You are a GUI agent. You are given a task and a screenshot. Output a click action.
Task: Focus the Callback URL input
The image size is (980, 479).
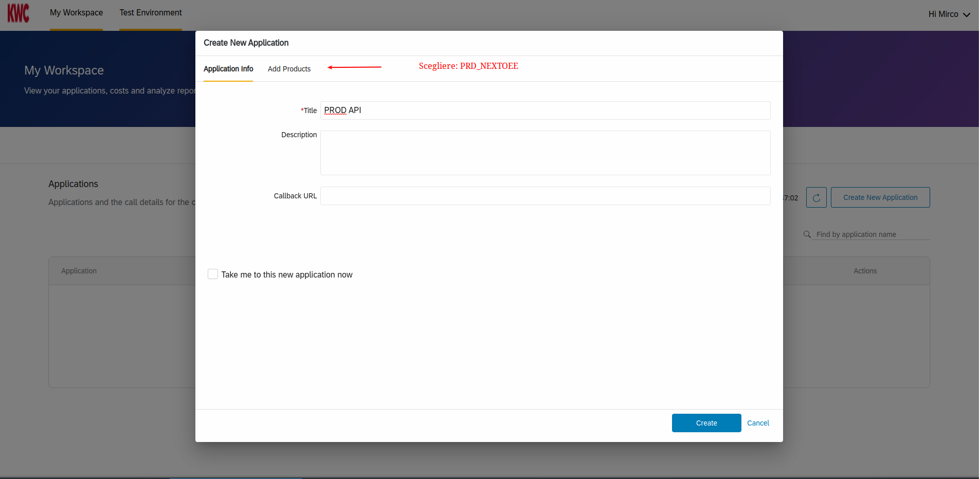545,196
